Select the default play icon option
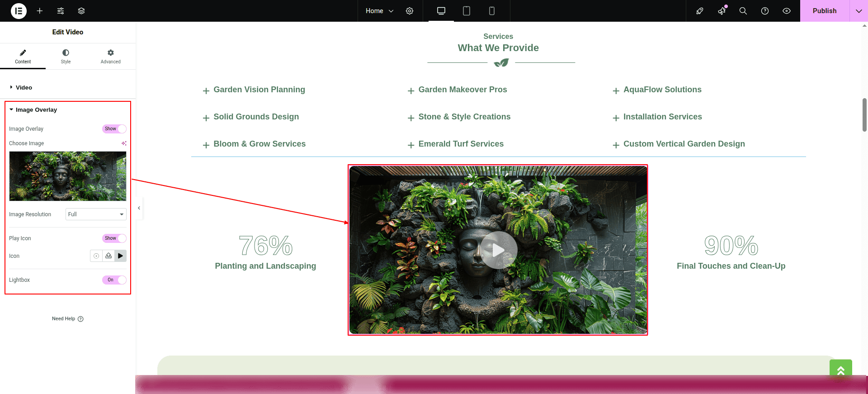The height and width of the screenshot is (394, 868). pyautogui.click(x=96, y=256)
